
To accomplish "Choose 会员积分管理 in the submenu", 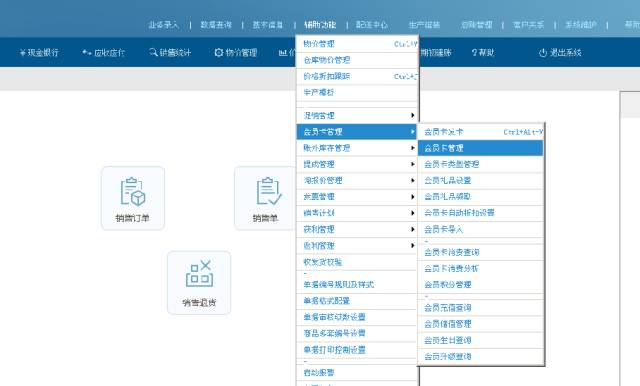I will [x=481, y=285].
